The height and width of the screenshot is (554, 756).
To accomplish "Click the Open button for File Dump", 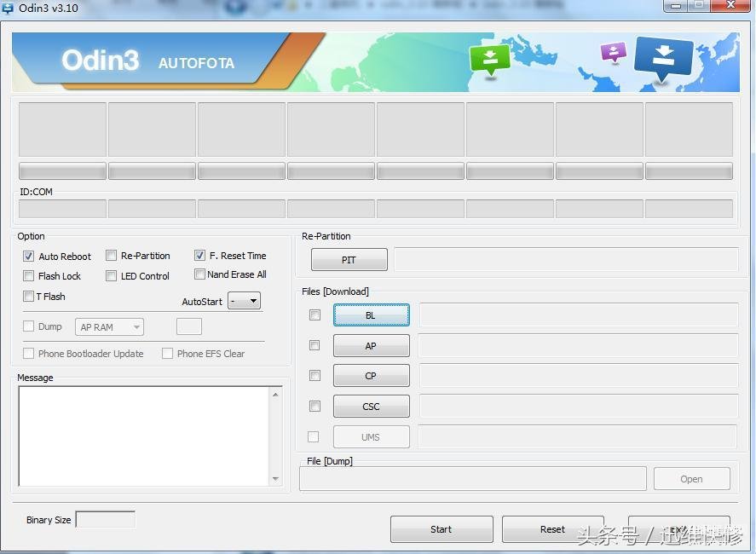I will pos(692,479).
